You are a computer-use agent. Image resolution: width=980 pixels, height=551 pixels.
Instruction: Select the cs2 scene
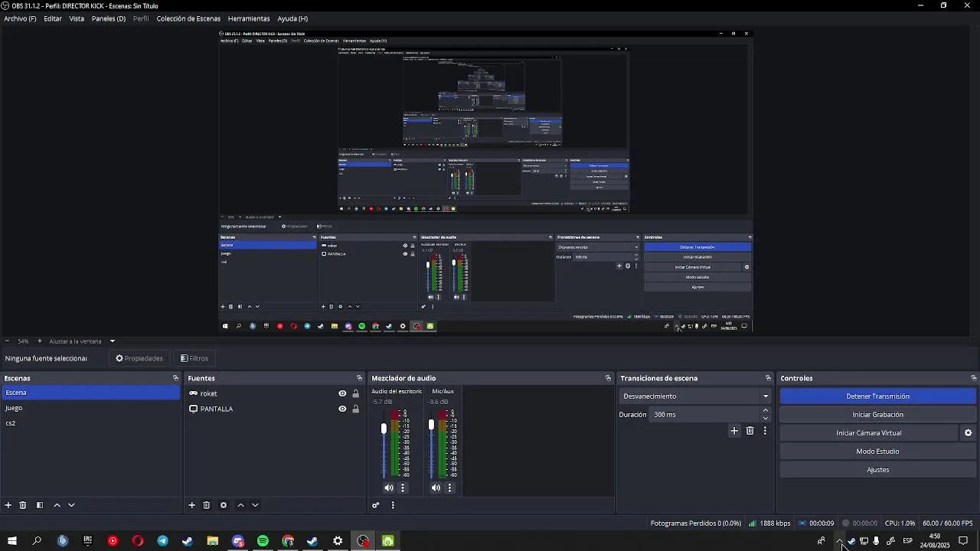90,423
